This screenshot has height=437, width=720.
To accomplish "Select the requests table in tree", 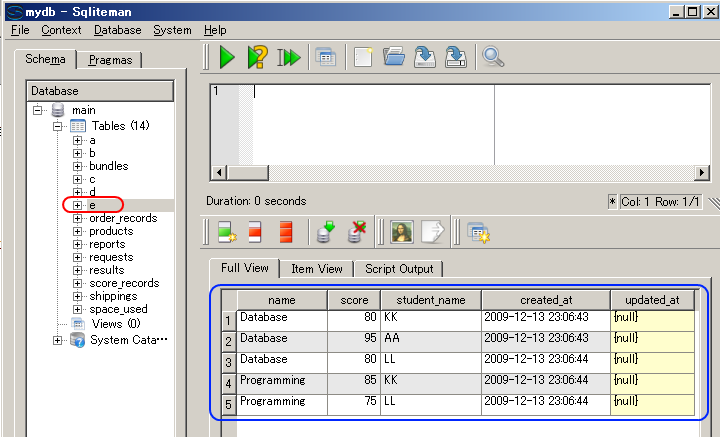I will tap(111, 257).
